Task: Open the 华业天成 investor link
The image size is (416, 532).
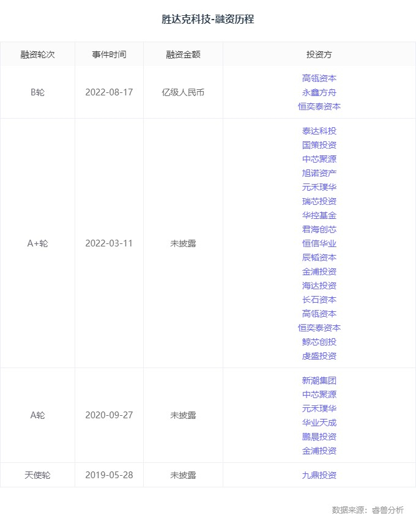Action: tap(319, 423)
